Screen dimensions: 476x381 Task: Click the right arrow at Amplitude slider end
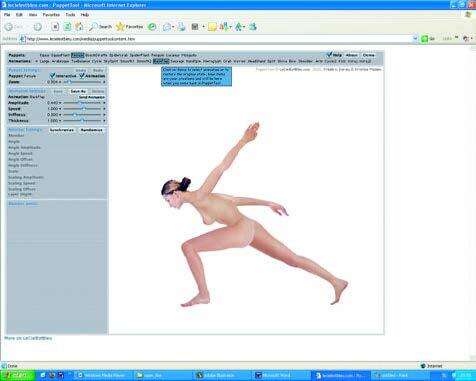click(104, 103)
